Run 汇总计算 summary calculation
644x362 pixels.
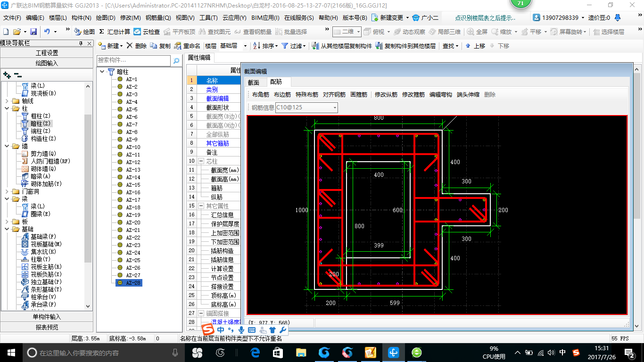115,32
